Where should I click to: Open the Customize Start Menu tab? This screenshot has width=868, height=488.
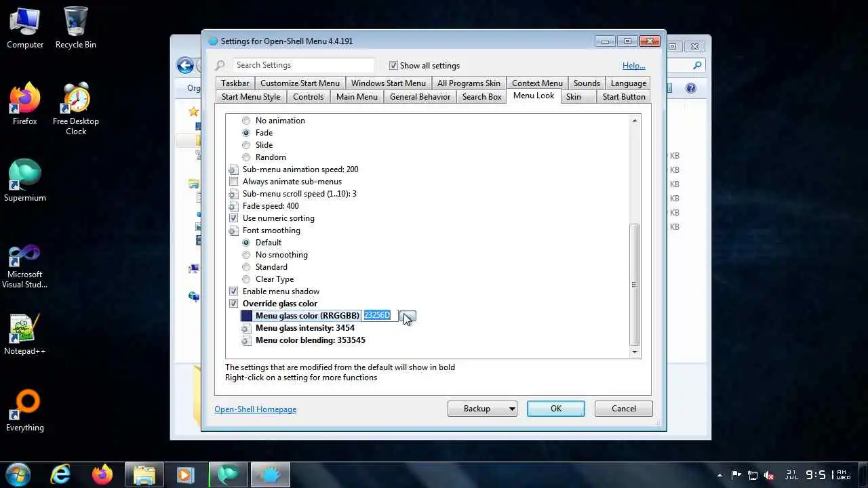(300, 83)
